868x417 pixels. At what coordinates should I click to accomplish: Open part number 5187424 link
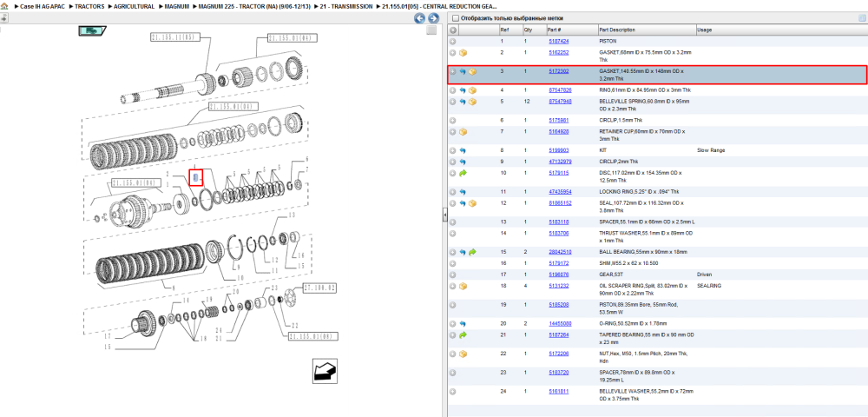tap(558, 41)
